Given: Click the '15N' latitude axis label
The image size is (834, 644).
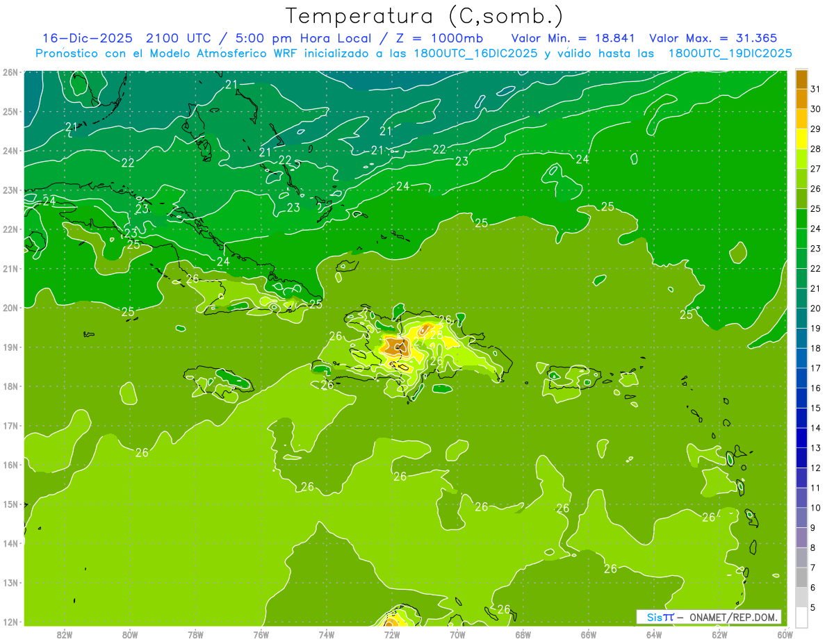Looking at the screenshot, I should (x=10, y=504).
